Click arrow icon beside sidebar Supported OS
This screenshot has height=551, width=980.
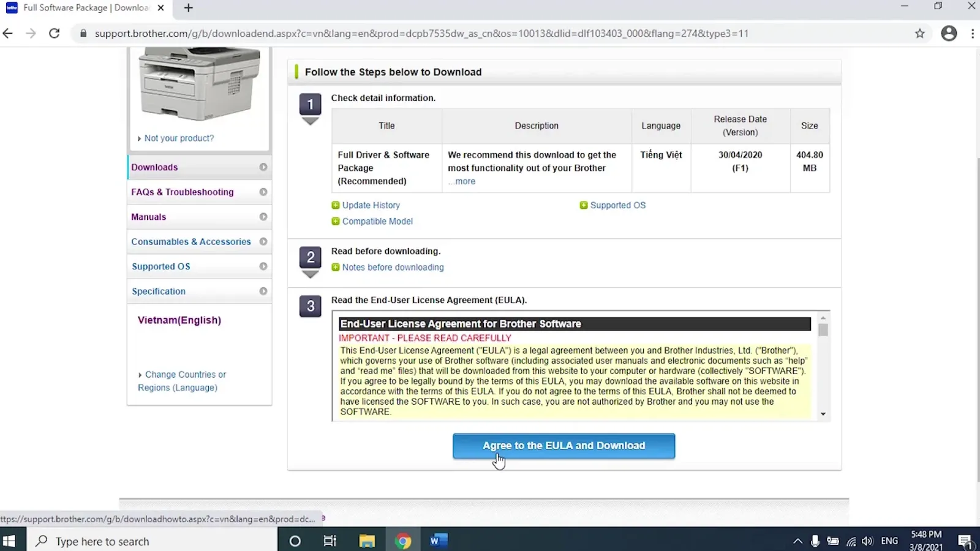tap(263, 266)
